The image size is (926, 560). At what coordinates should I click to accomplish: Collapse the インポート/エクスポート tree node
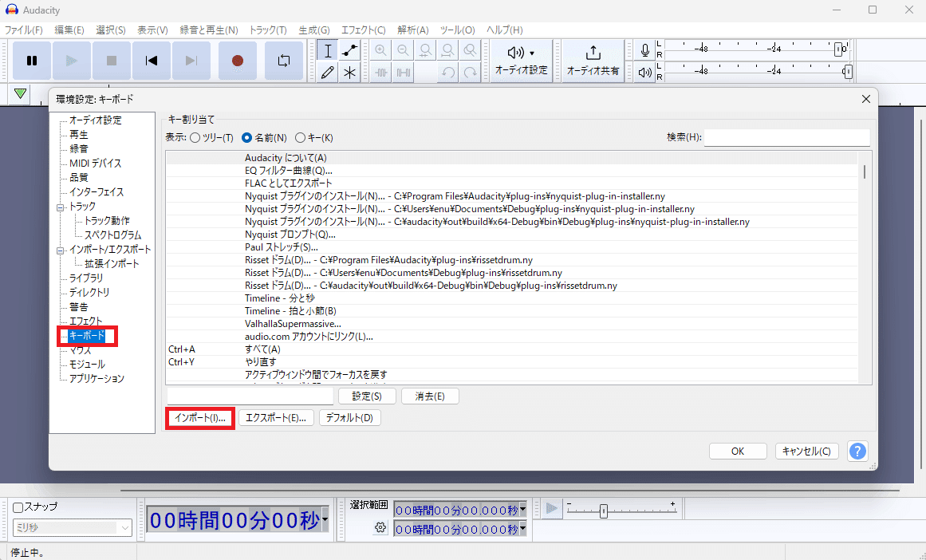60,251
